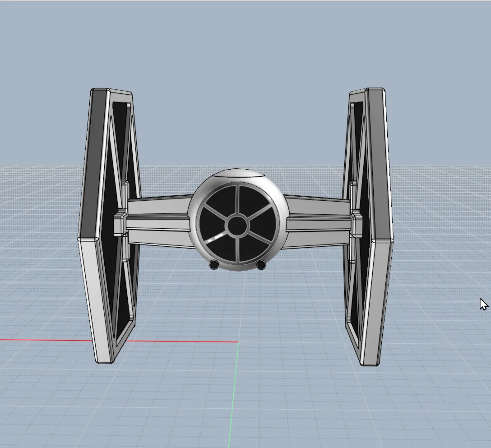Select the left laser cannon under the cockpit
Viewport: 491px width, 448px height.
point(214,265)
